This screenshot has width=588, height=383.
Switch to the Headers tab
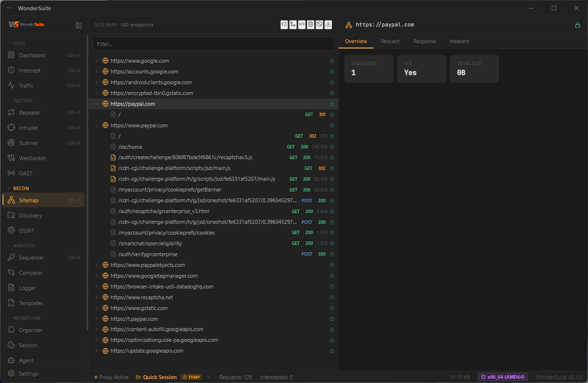[x=459, y=41]
